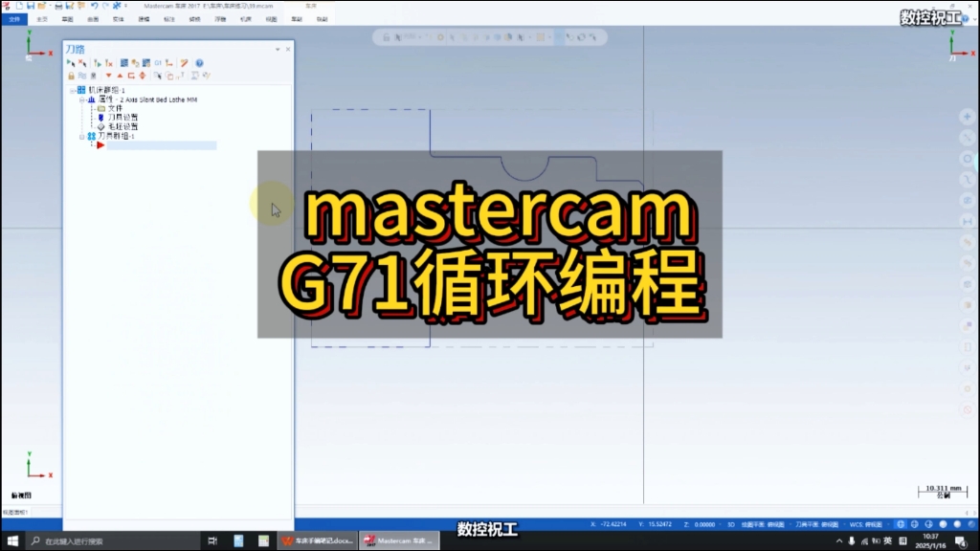The image size is (980, 551).
Task: Open the WCS plane selector in the status bar
Action: tap(868, 523)
